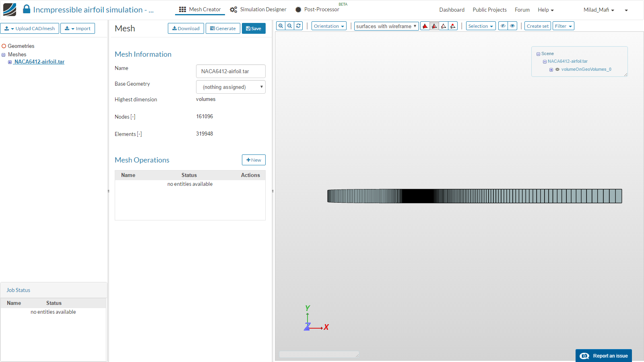The image size is (644, 362).
Task: Zoom in on the 3D viewer
Action: (281, 26)
